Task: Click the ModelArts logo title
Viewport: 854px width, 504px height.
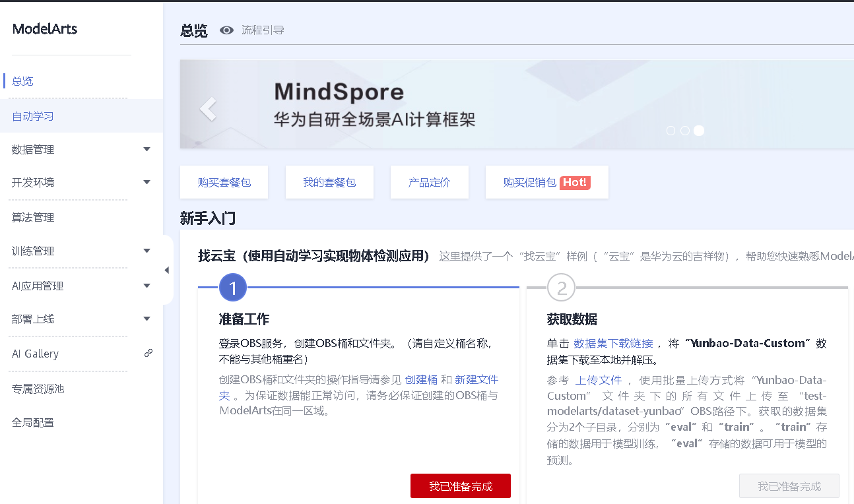Action: 45,29
